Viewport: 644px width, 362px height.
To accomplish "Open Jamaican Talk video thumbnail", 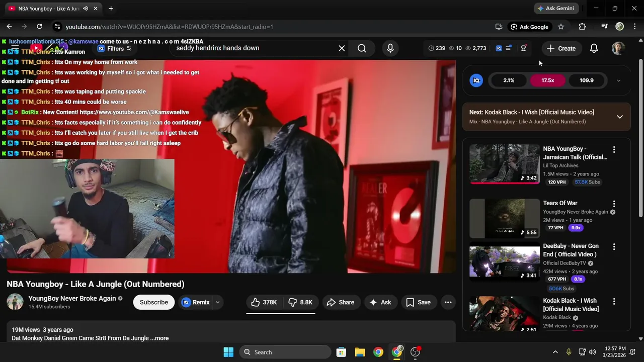I will point(504,164).
